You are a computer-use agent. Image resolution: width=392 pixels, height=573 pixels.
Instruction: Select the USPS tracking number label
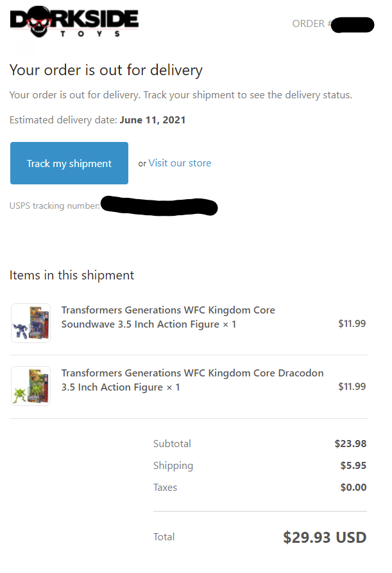click(55, 206)
